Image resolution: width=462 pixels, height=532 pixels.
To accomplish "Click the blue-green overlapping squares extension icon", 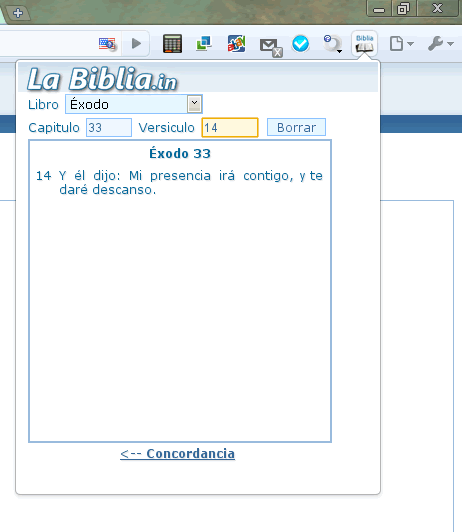I will (204, 43).
